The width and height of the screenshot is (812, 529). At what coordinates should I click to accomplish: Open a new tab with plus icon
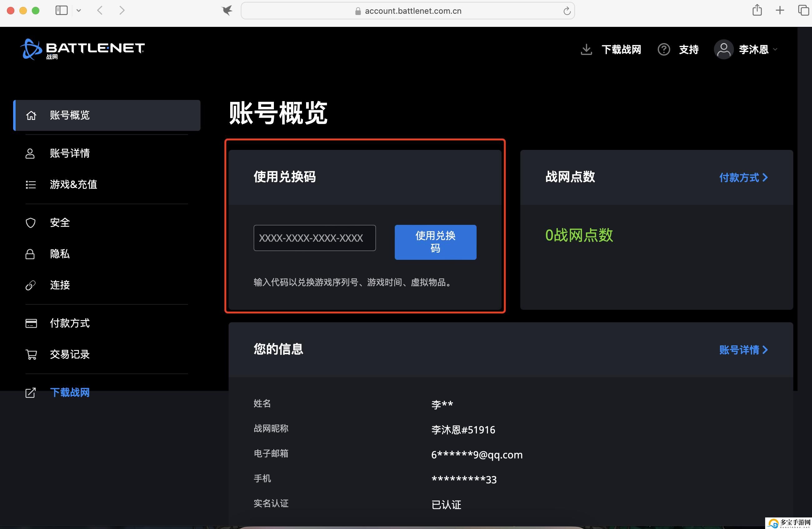[x=780, y=10]
